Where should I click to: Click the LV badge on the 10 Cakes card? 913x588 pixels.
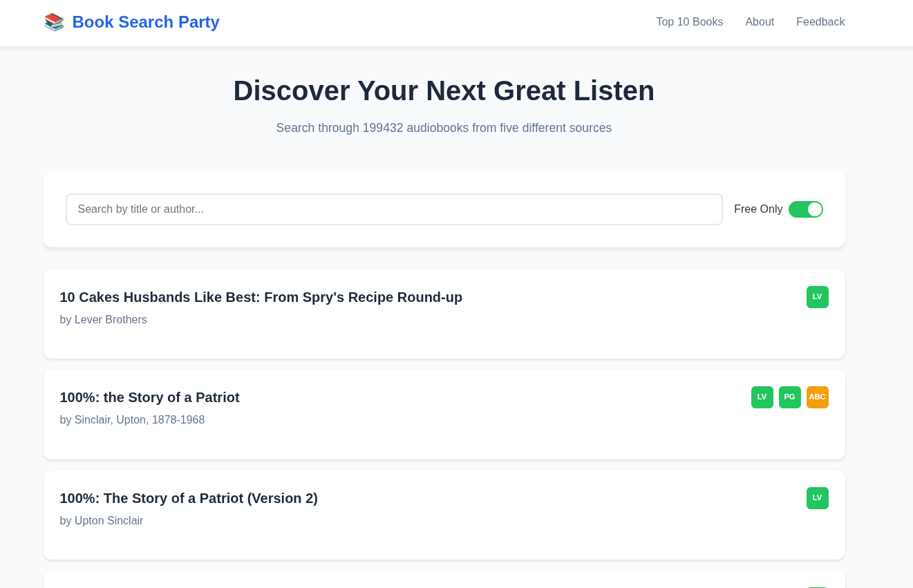[x=817, y=296]
